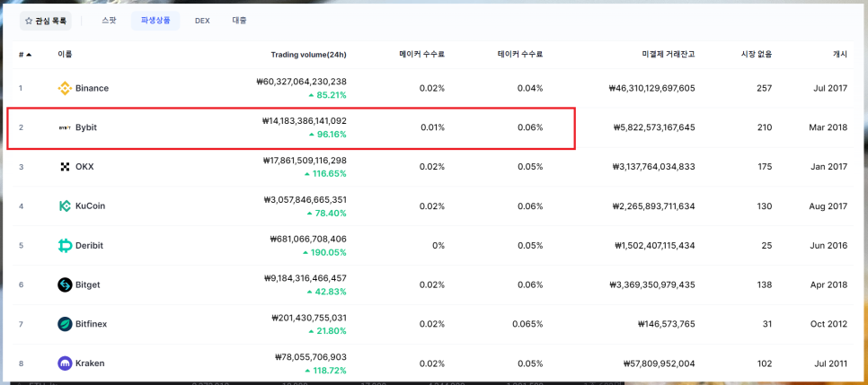Open the Bitget exchange link
The width and height of the screenshot is (868, 385).
[87, 284]
